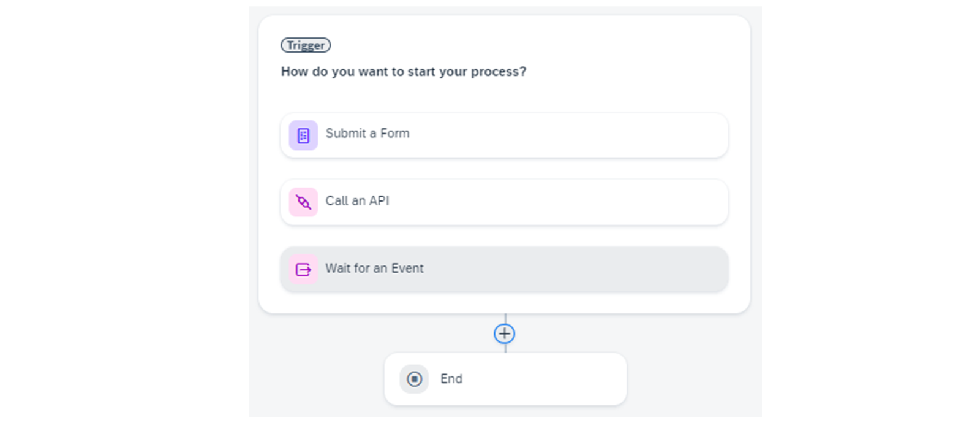Click the "How do you want to start" heading
The width and height of the screenshot is (980, 423).
[x=404, y=72]
